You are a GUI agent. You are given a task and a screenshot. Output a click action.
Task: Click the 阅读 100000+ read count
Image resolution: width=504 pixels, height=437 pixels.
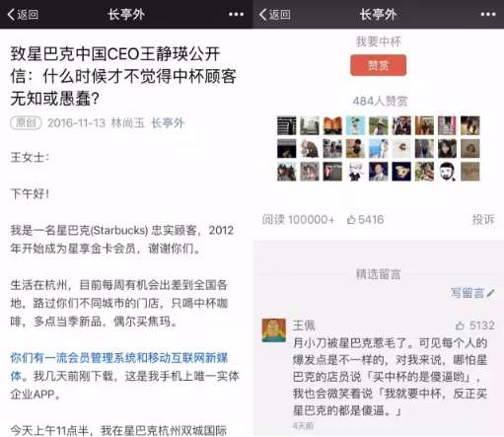click(x=298, y=219)
